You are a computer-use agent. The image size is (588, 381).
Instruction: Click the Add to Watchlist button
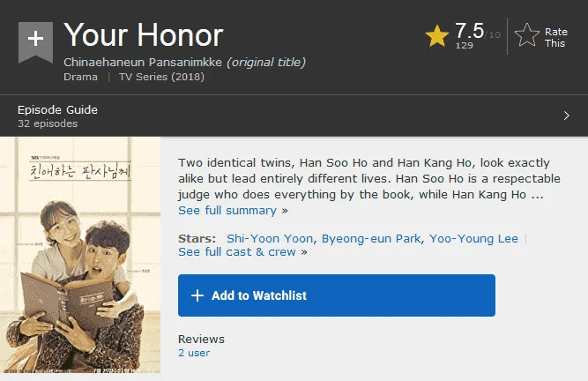[x=337, y=295]
